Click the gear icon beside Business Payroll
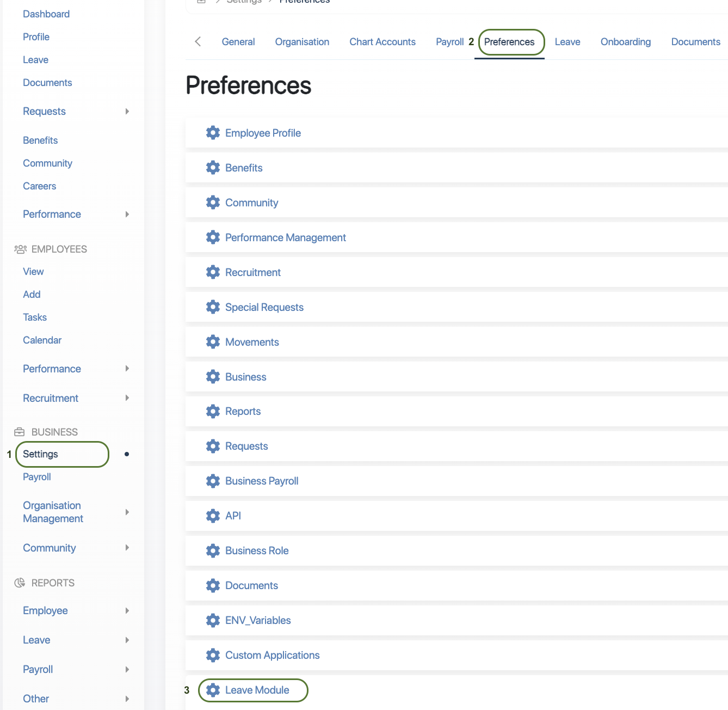 pyautogui.click(x=213, y=481)
